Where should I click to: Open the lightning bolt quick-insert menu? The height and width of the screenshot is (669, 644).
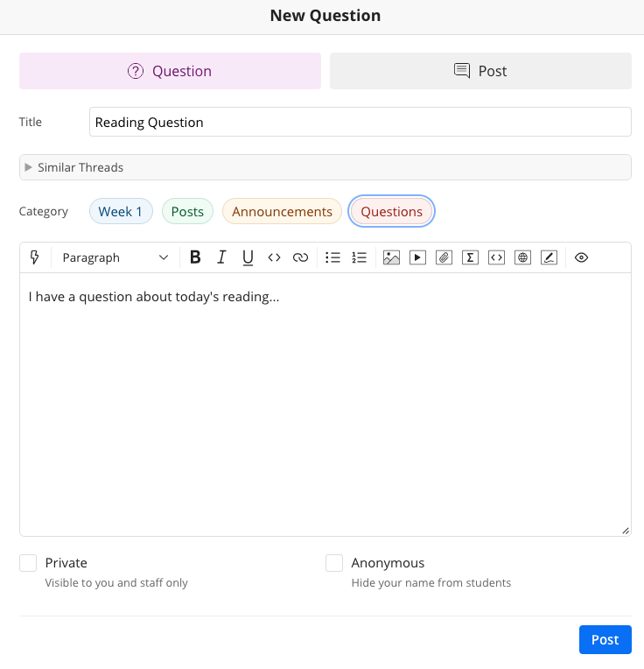coord(35,257)
